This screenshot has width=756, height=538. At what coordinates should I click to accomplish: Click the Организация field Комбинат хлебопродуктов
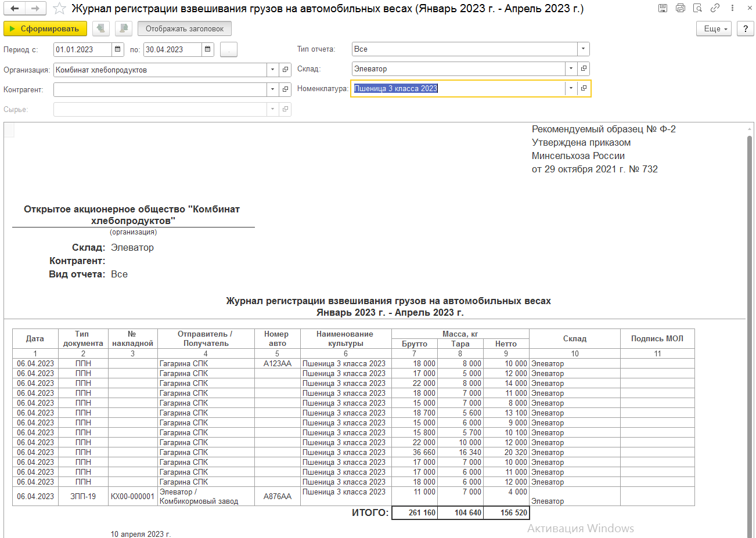point(160,70)
